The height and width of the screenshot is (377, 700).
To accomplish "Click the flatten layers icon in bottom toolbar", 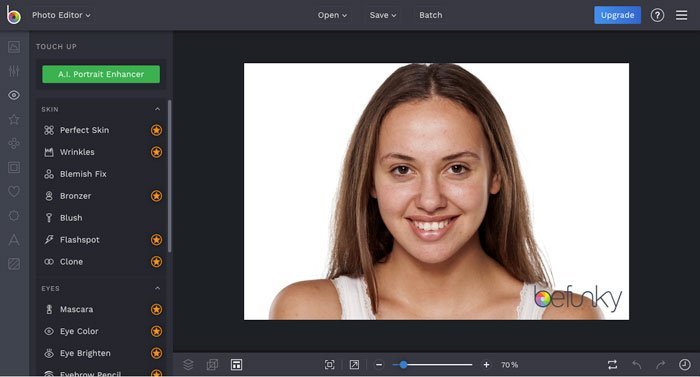I will pos(212,365).
